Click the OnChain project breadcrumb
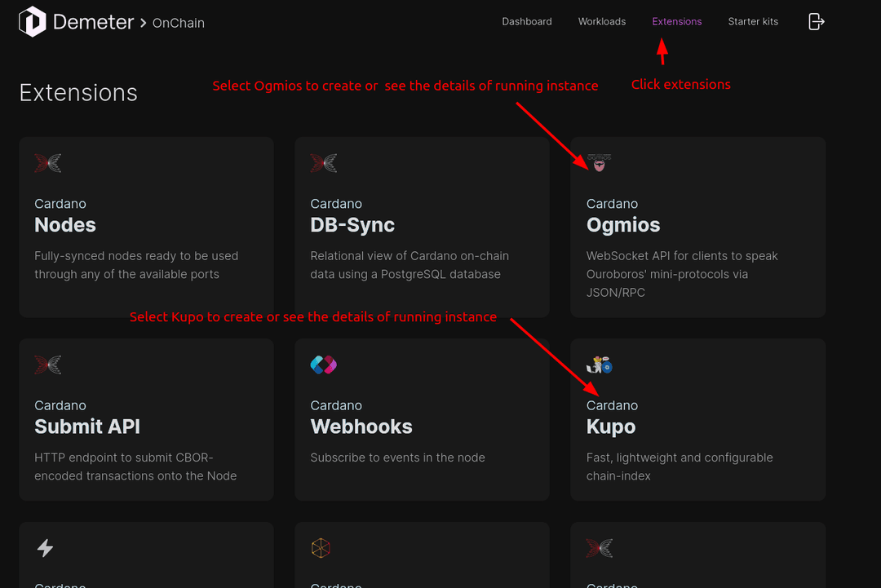The image size is (881, 588). click(x=178, y=23)
